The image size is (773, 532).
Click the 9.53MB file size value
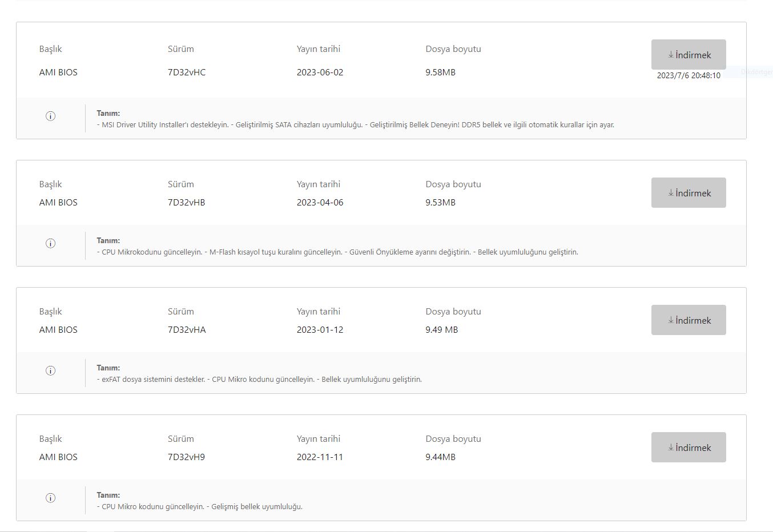tap(440, 203)
